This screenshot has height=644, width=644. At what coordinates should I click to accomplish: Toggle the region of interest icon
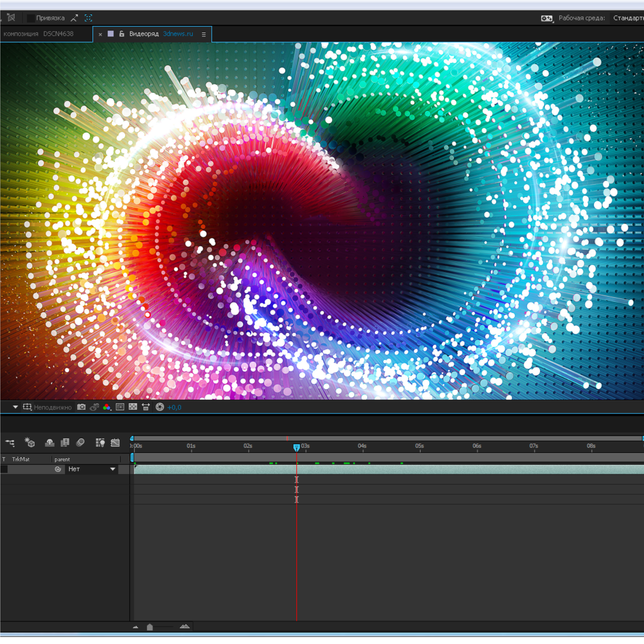[x=27, y=407]
